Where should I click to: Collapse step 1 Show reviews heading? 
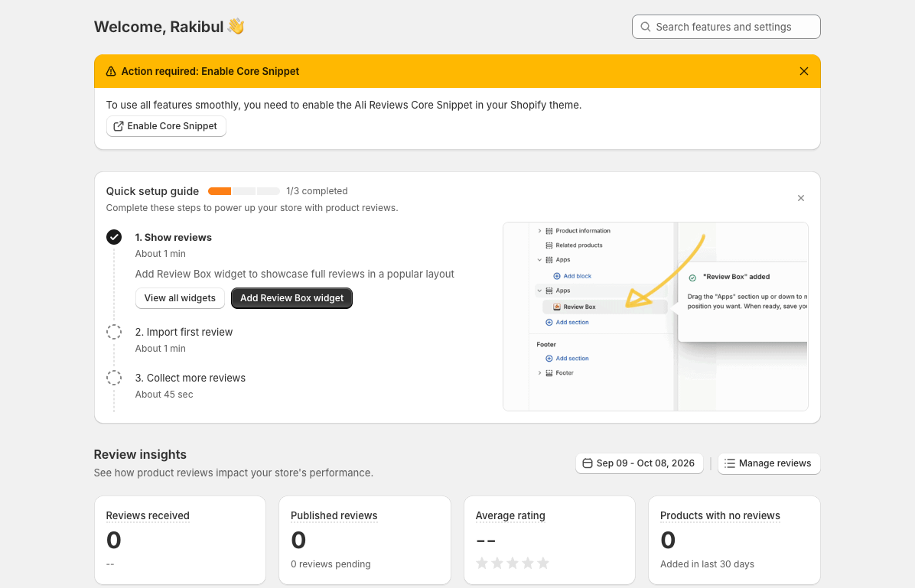coord(174,237)
